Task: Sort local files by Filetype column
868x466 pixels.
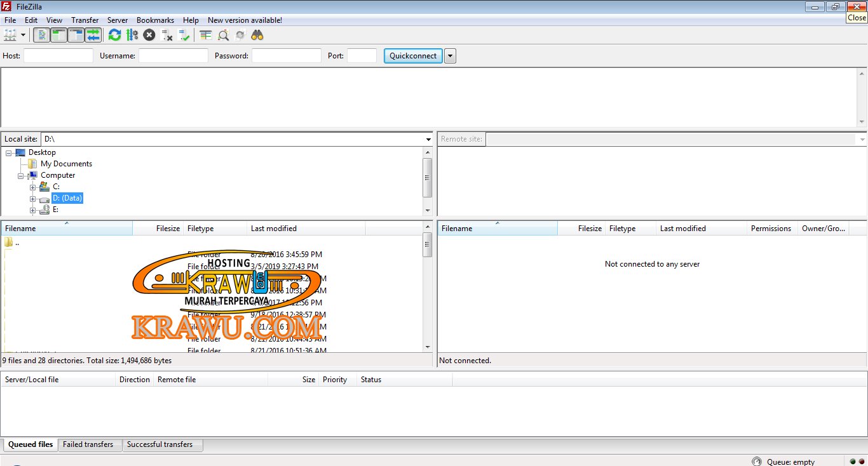Action: (215, 229)
